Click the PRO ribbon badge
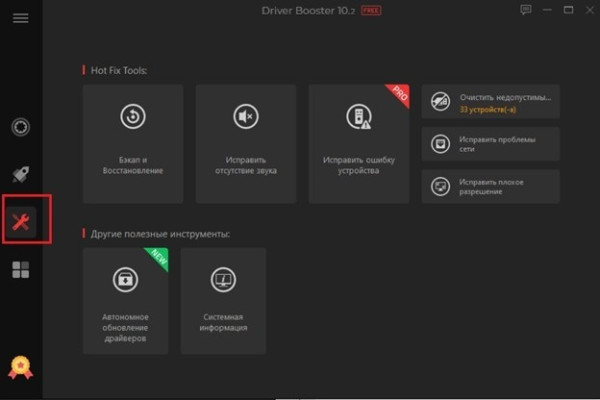Viewport: 600px width, 400px height. point(399,95)
